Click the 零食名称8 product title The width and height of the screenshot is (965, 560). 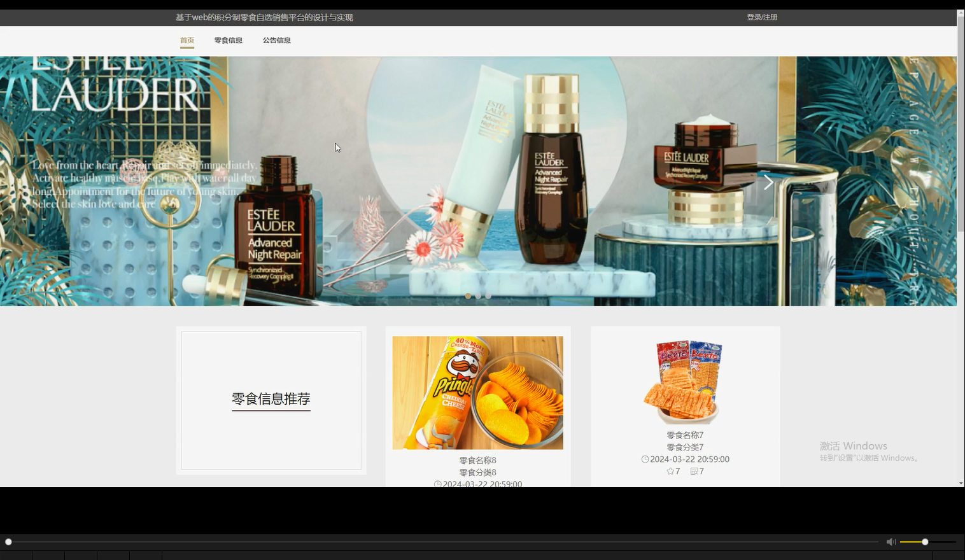click(477, 459)
